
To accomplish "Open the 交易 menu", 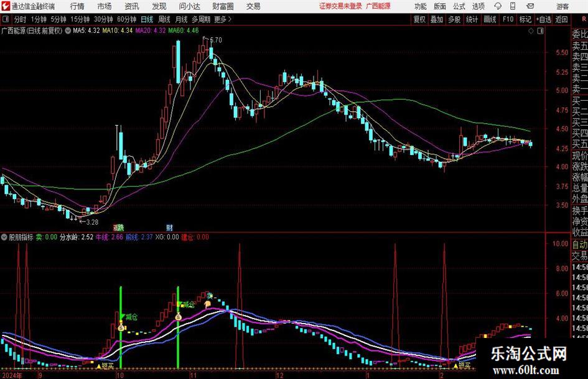I will 253,6.
